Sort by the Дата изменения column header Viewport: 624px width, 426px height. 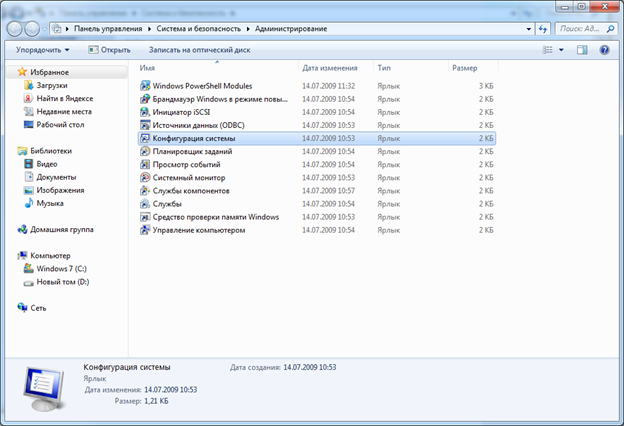point(336,68)
